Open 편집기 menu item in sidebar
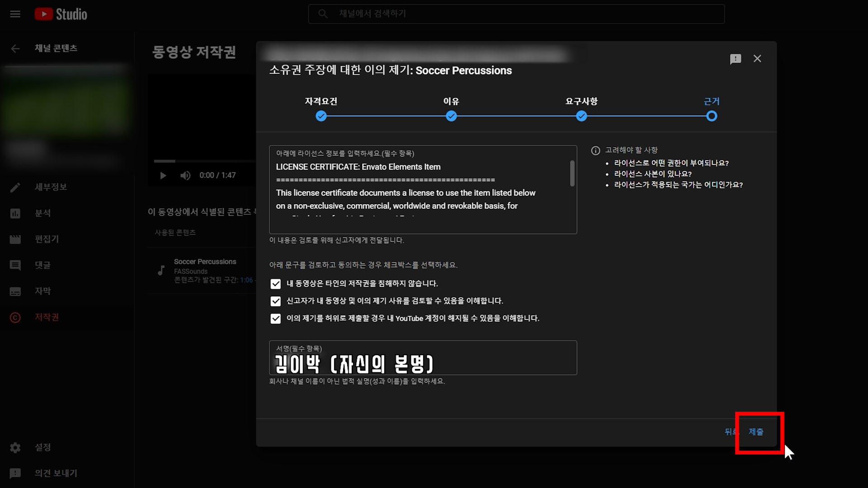The image size is (868, 488). click(x=47, y=239)
